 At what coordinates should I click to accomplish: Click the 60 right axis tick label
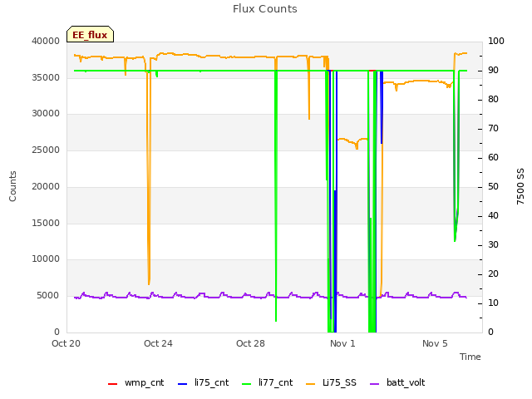pyautogui.click(x=493, y=157)
